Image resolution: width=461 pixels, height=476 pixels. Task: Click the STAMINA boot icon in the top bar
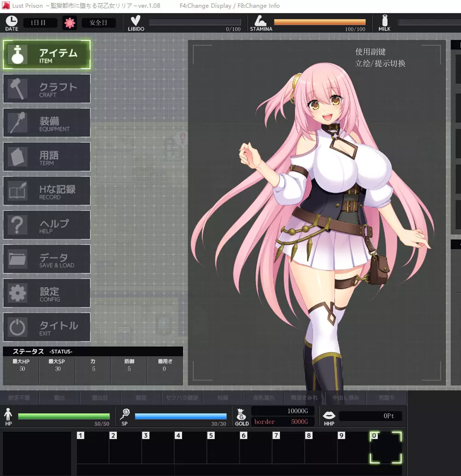pyautogui.click(x=260, y=20)
